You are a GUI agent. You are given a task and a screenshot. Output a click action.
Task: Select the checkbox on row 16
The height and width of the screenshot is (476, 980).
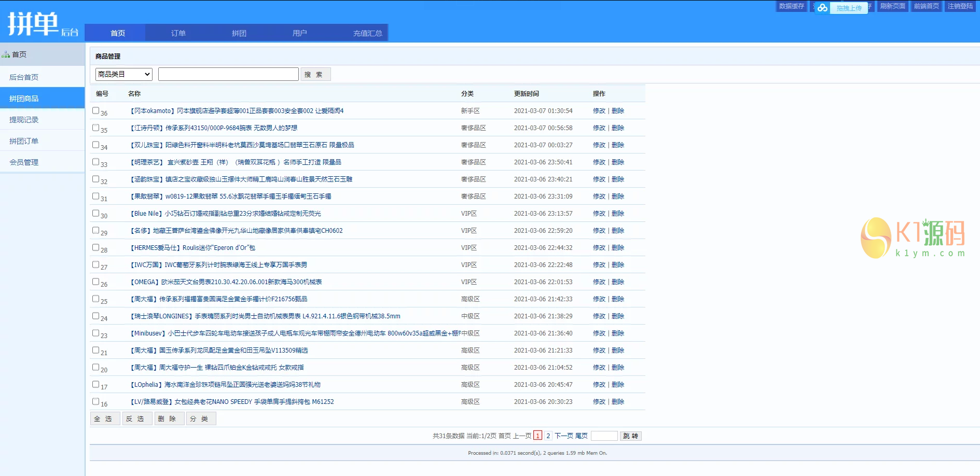point(95,401)
